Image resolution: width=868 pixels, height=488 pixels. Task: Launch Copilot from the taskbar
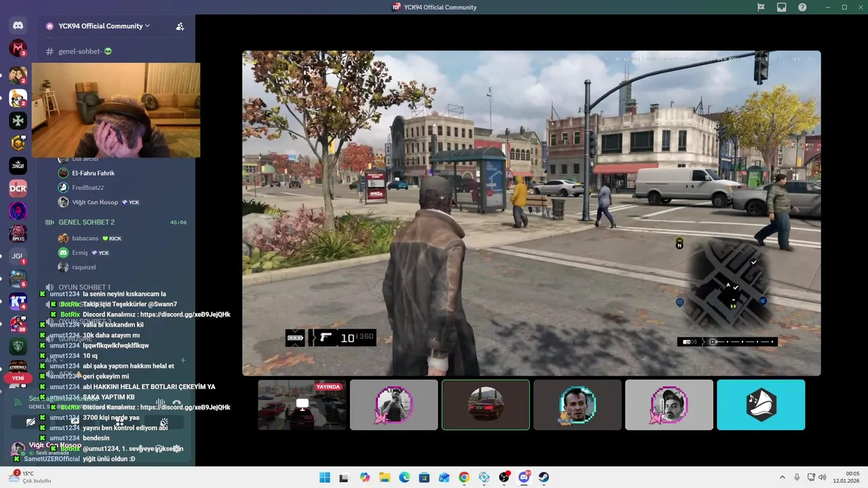click(x=365, y=477)
